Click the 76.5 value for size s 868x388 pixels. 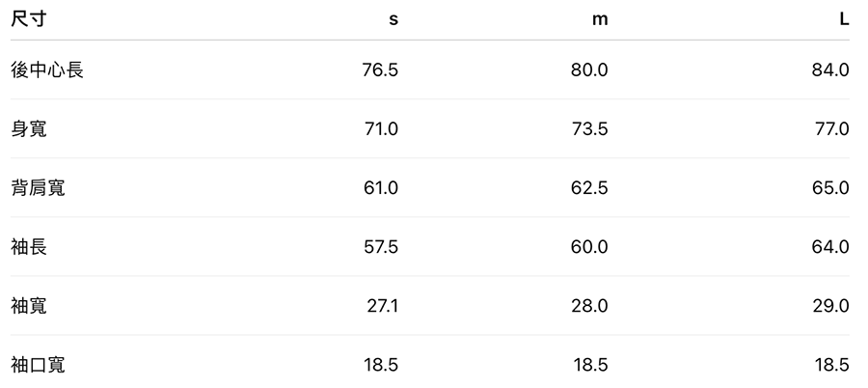tap(380, 69)
